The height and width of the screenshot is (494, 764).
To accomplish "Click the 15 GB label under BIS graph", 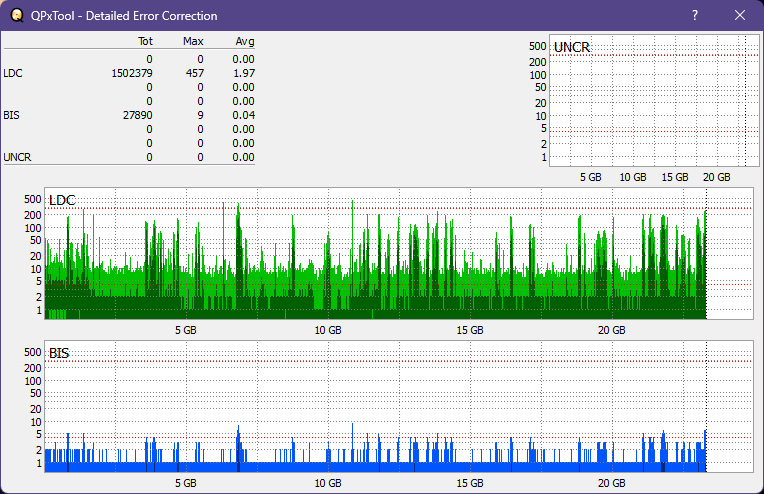I will [x=470, y=483].
